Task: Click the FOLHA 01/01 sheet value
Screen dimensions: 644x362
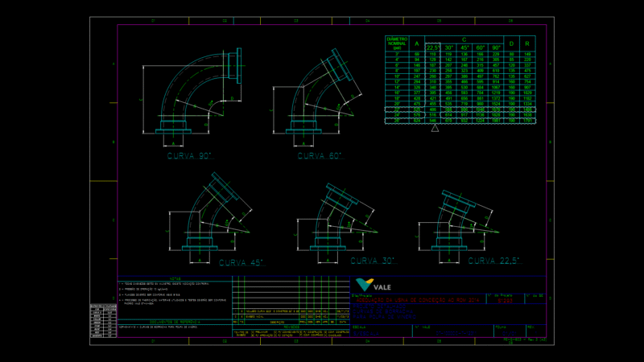Action: (x=510, y=333)
